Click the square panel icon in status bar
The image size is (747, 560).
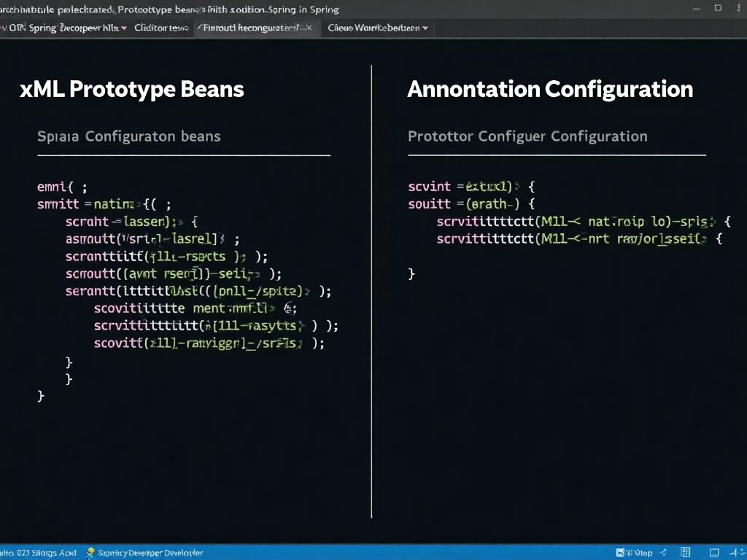pos(714,553)
